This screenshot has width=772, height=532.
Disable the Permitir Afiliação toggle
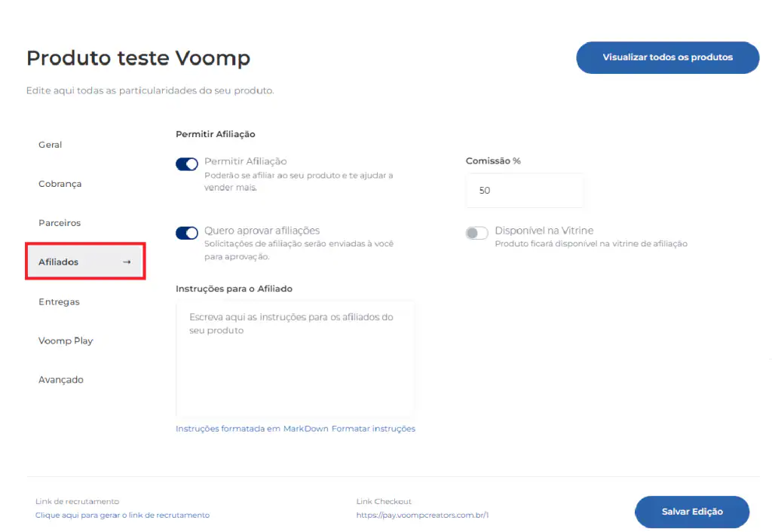pos(187,164)
